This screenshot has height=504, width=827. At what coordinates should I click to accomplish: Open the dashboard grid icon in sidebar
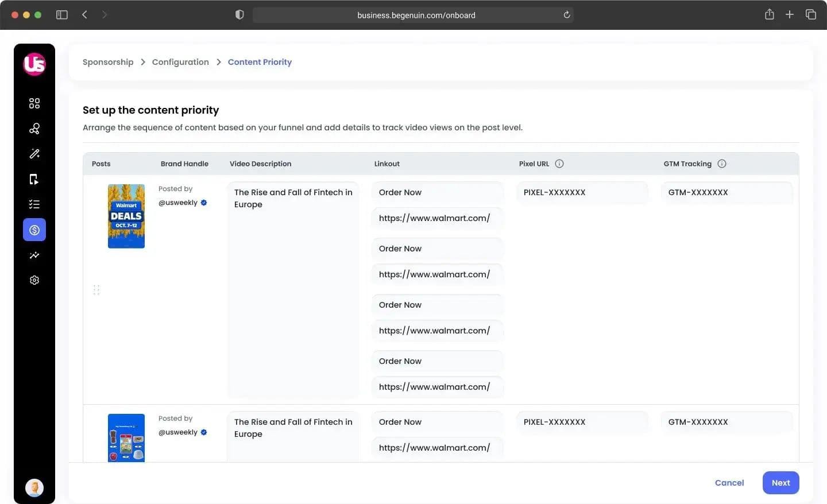coord(34,103)
